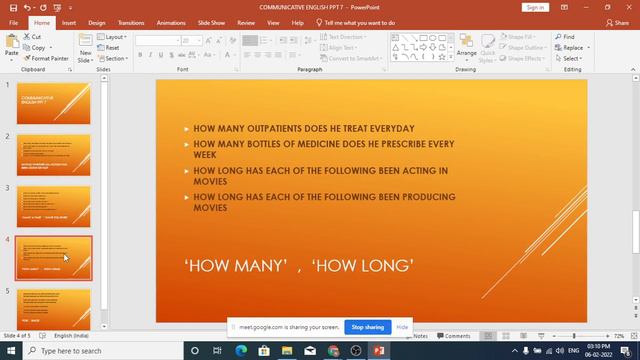640x360 pixels.
Task: Click Convert to SmartArt
Action: pos(351,58)
